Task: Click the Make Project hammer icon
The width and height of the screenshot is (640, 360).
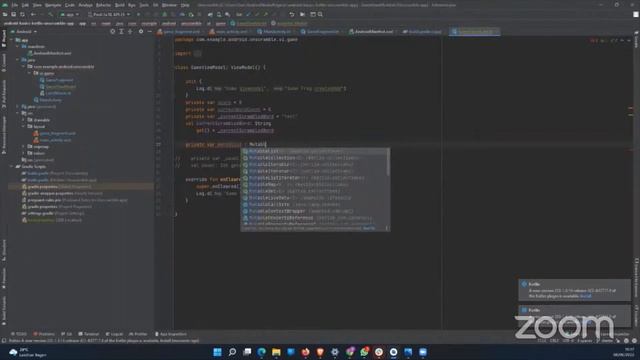Action: coord(51,14)
